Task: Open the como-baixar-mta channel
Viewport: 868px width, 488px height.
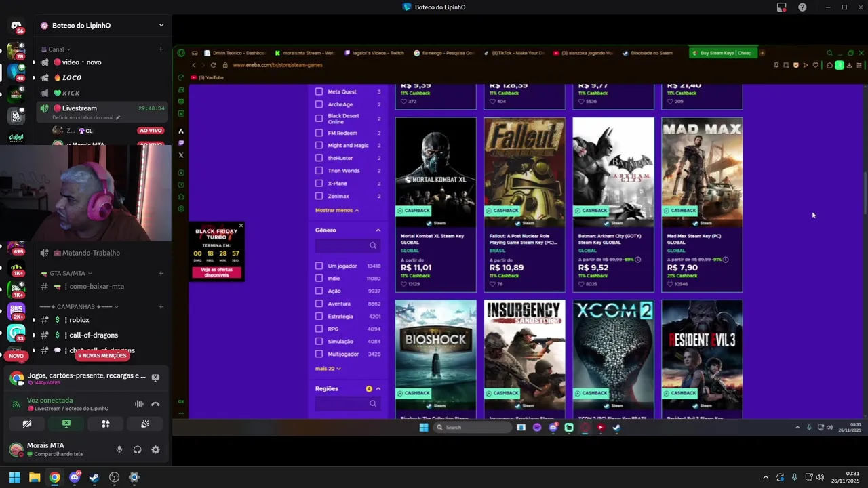Action: click(x=102, y=286)
